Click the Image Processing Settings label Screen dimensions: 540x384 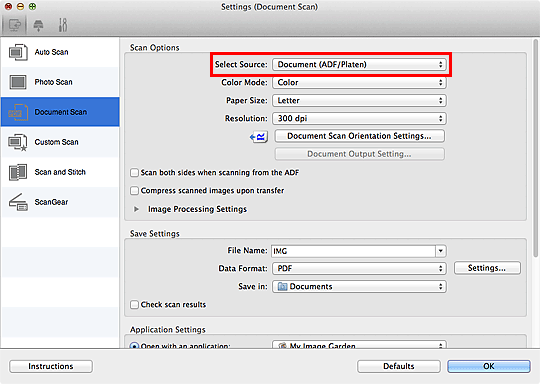pyautogui.click(x=197, y=209)
